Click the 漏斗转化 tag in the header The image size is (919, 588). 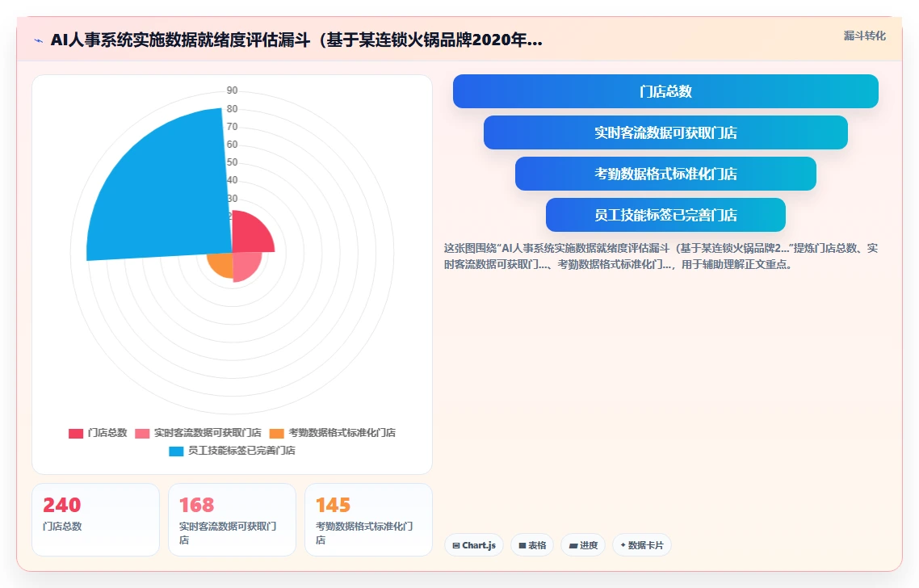[865, 36]
